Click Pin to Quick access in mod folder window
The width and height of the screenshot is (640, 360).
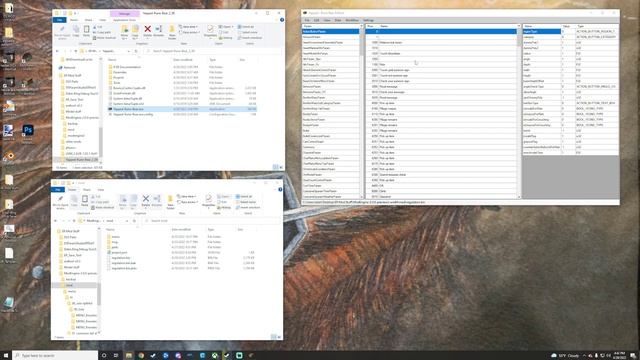60,202
